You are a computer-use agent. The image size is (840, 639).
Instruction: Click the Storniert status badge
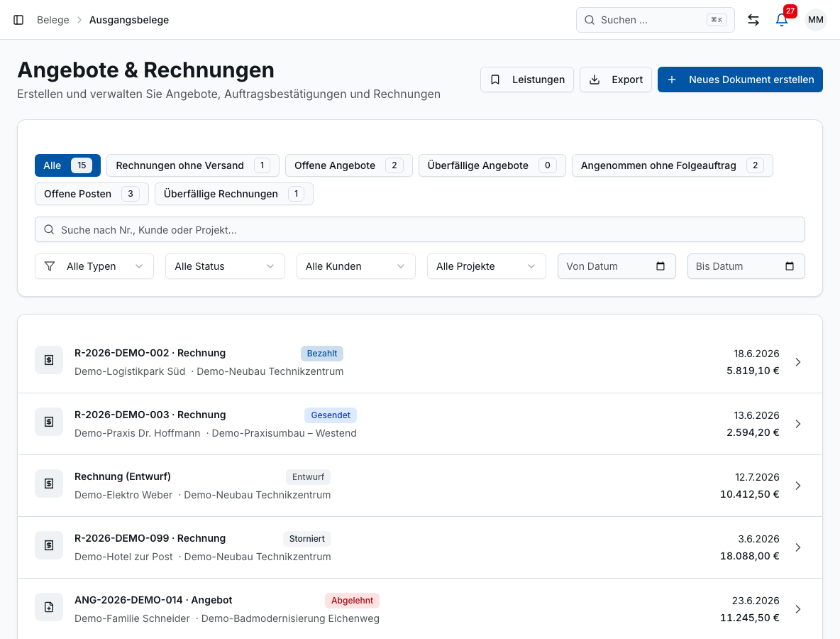[307, 538]
